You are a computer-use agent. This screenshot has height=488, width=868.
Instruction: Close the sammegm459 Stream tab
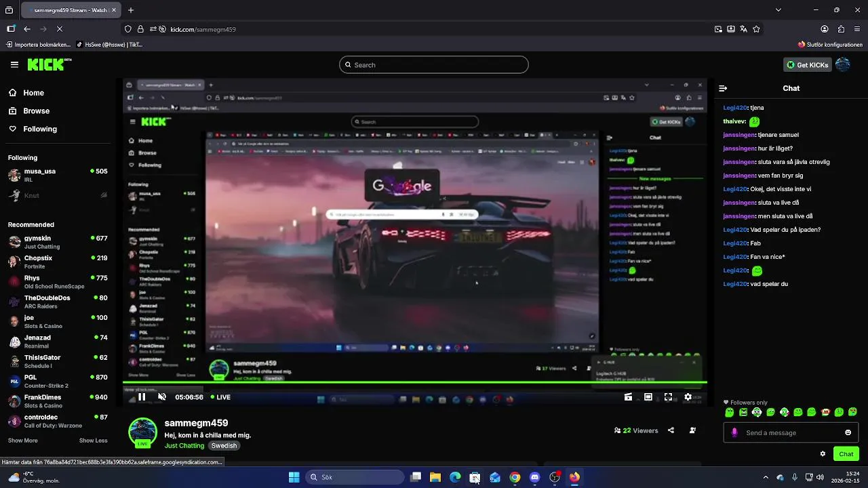pyautogui.click(x=113, y=10)
